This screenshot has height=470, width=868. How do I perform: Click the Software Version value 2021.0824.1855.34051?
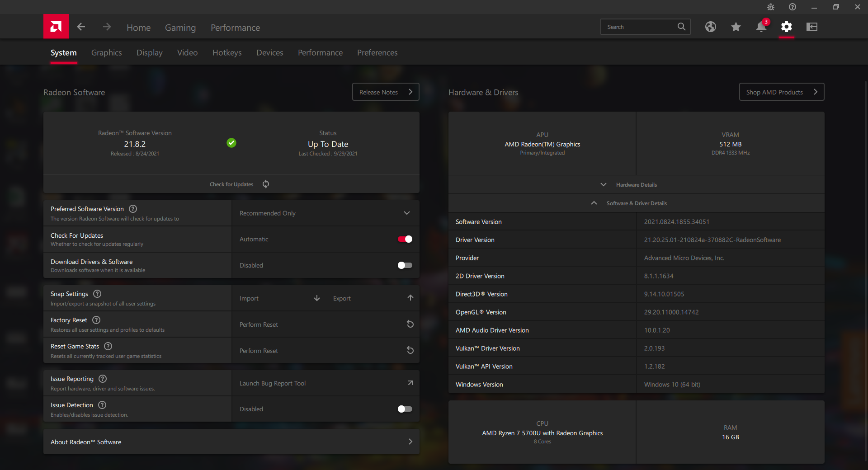677,222
